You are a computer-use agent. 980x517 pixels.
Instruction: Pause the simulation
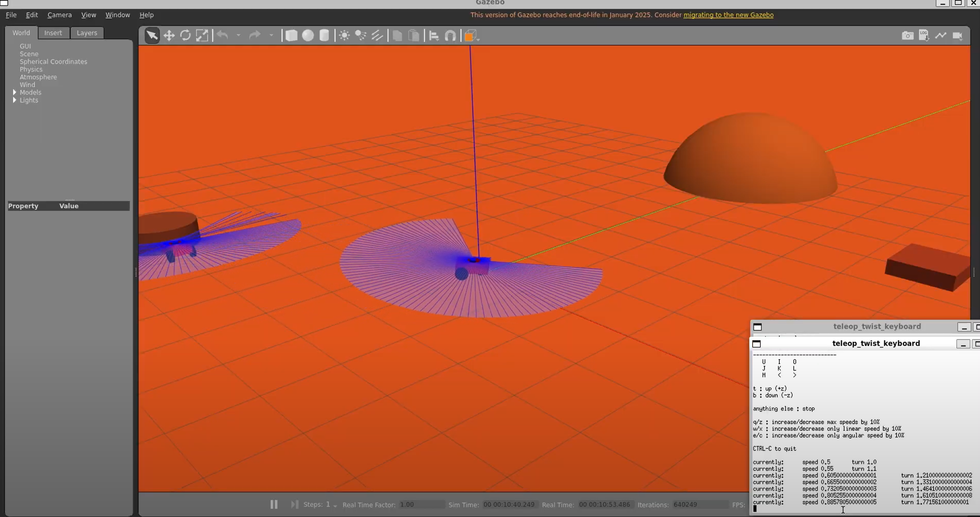point(274,504)
